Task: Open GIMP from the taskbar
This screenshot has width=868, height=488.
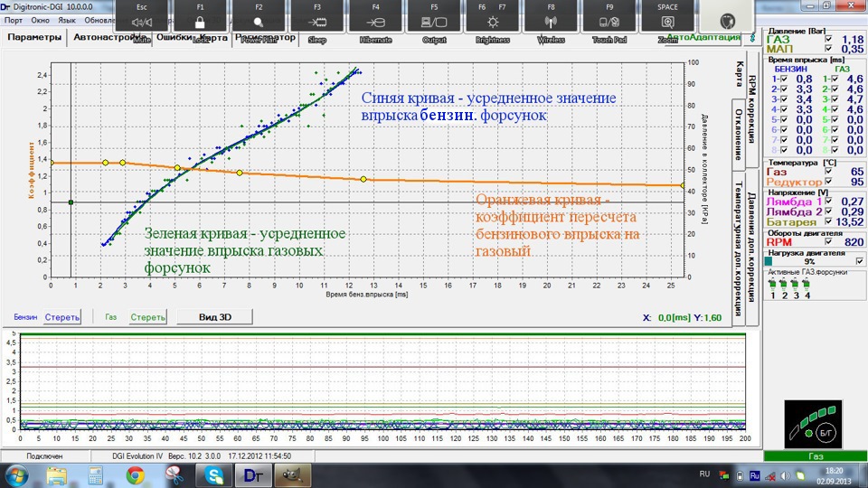Action: (x=292, y=475)
